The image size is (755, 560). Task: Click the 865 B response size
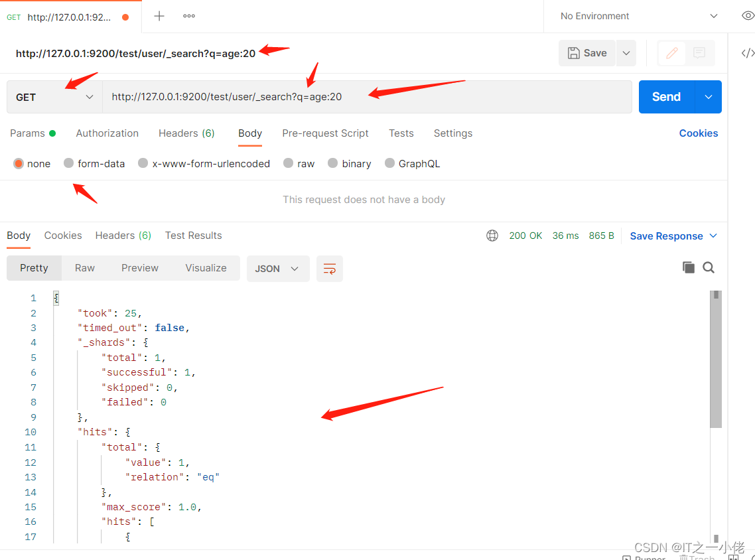[601, 236]
